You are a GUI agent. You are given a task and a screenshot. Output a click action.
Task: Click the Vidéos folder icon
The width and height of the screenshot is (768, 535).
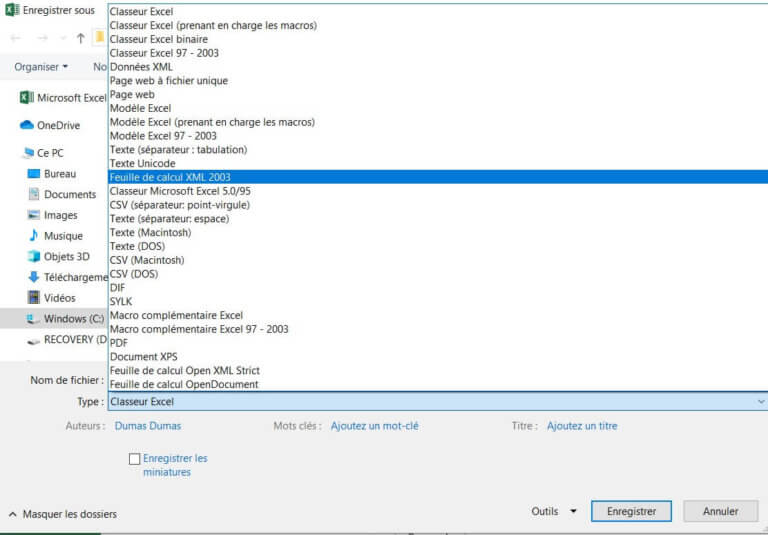coord(34,298)
